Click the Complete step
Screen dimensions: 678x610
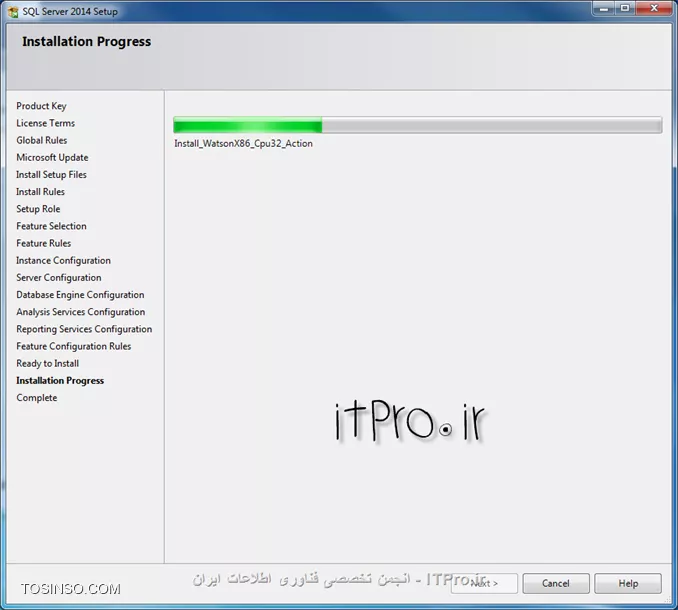(37, 398)
